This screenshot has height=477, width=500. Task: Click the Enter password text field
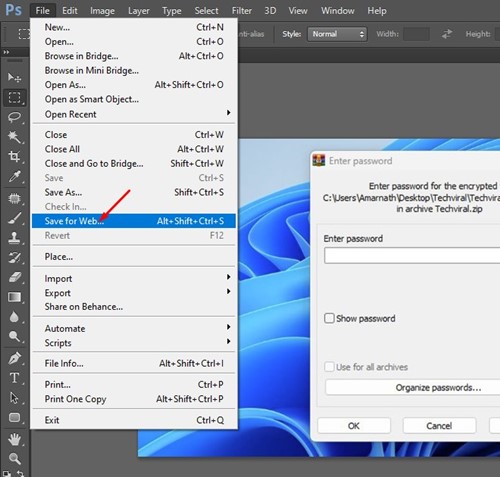click(x=412, y=256)
